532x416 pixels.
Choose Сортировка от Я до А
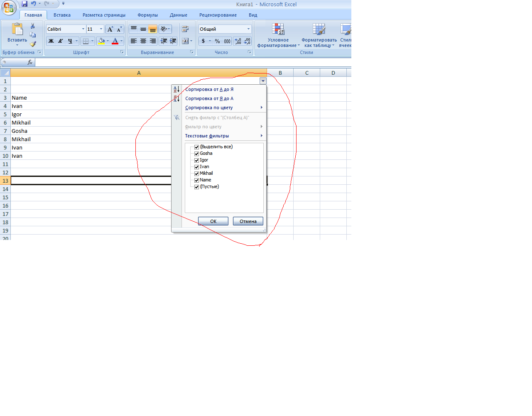click(x=219, y=98)
